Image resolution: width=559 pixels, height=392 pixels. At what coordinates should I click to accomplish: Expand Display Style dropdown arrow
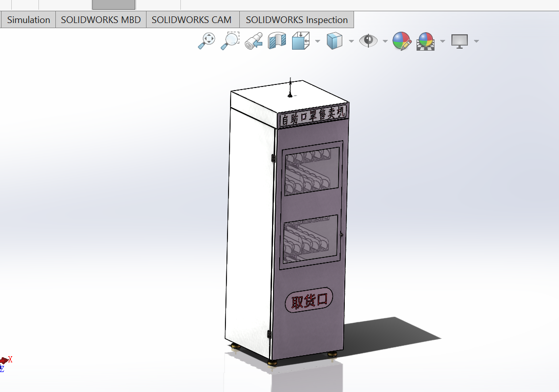tap(351, 41)
